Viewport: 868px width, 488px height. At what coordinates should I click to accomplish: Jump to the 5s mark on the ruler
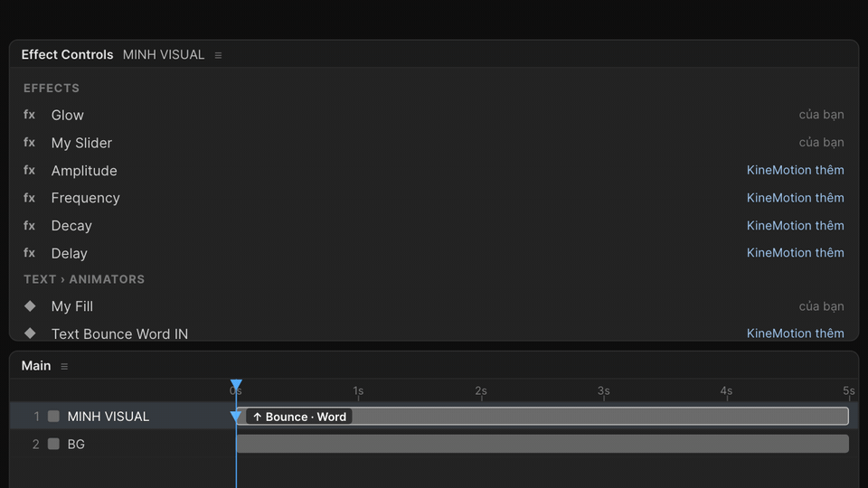click(849, 391)
